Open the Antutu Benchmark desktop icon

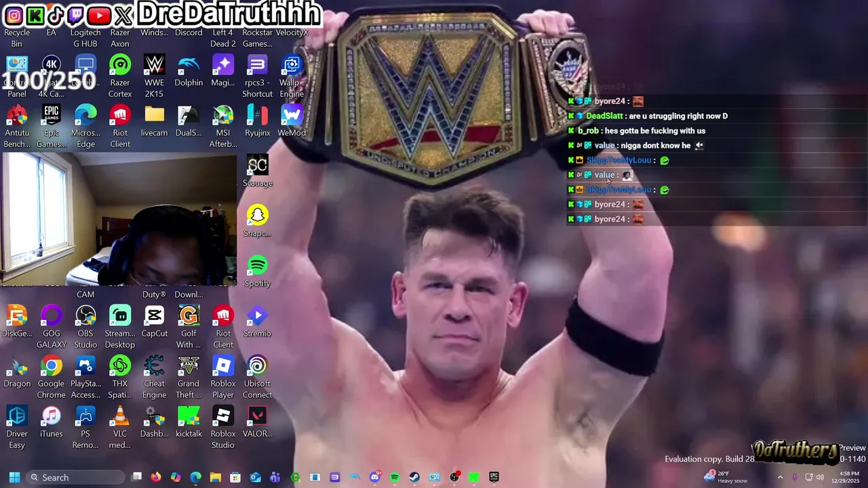pyautogui.click(x=17, y=127)
